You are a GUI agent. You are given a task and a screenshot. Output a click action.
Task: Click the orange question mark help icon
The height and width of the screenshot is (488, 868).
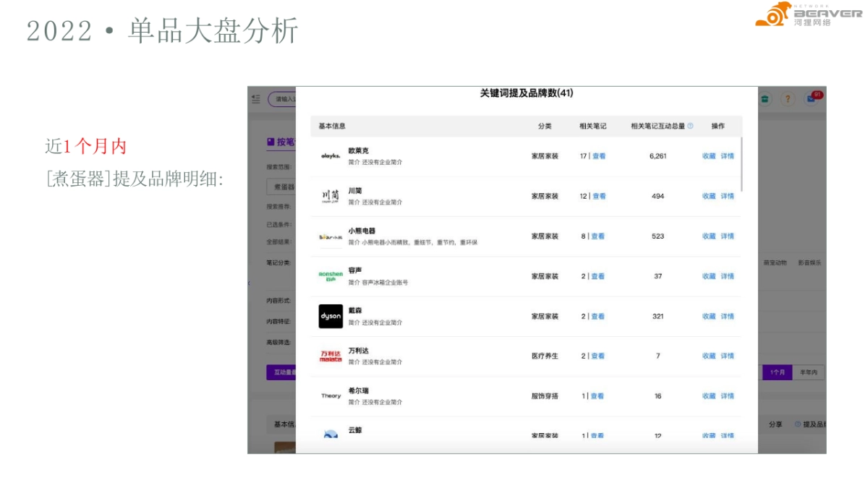(788, 99)
